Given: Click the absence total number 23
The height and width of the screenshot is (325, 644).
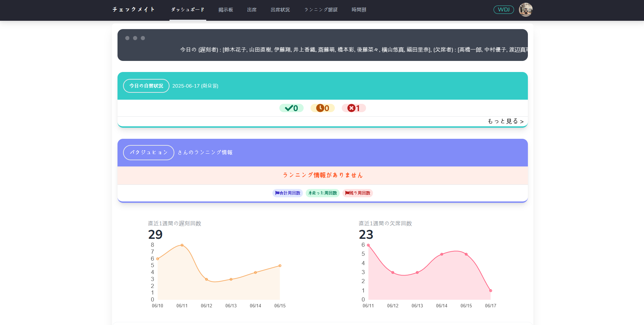Looking at the screenshot, I should tap(366, 235).
